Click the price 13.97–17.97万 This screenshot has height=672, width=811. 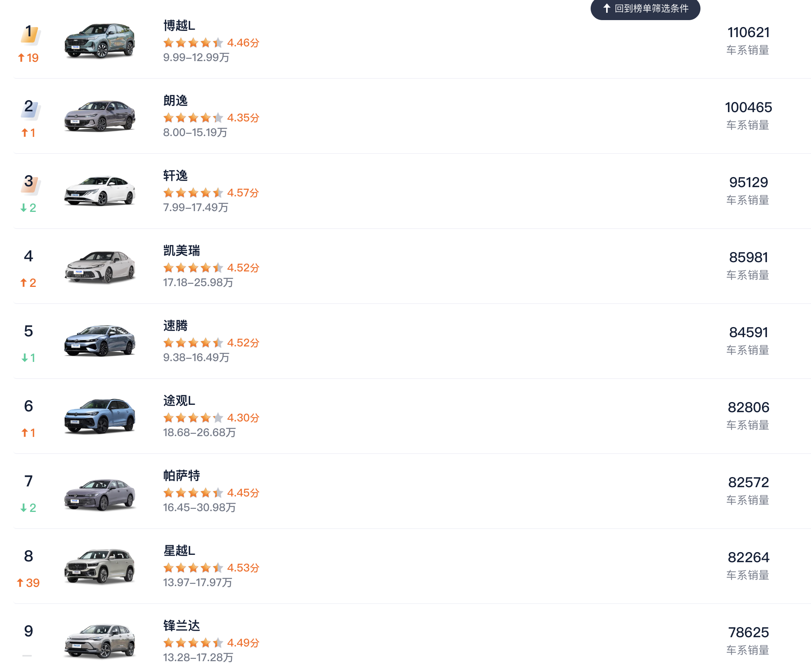pos(198,582)
